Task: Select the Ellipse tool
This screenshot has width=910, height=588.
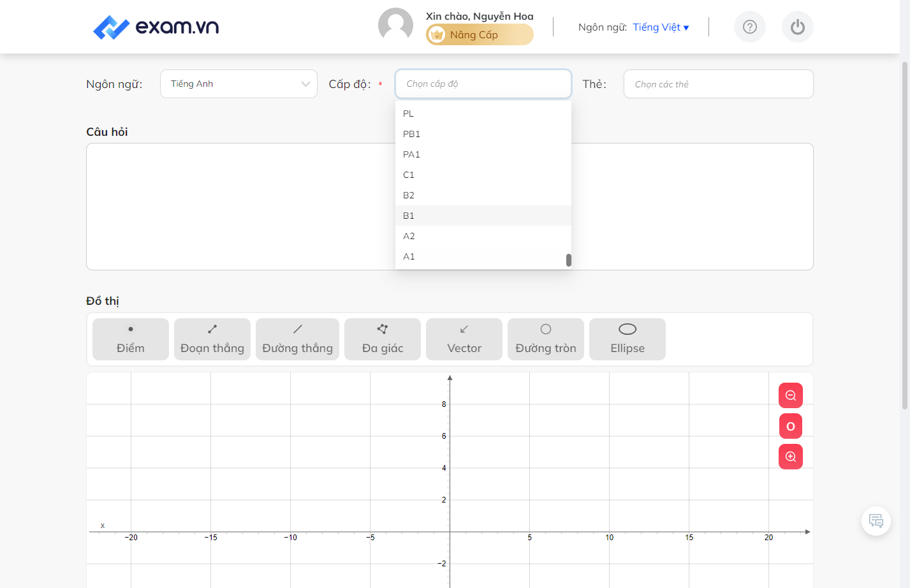Action: coord(627,339)
